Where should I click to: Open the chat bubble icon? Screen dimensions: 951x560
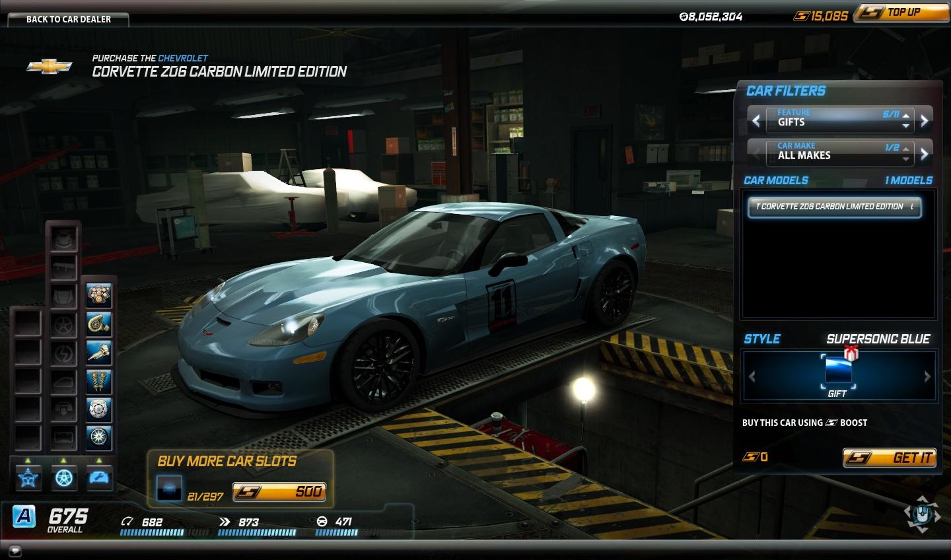16,551
